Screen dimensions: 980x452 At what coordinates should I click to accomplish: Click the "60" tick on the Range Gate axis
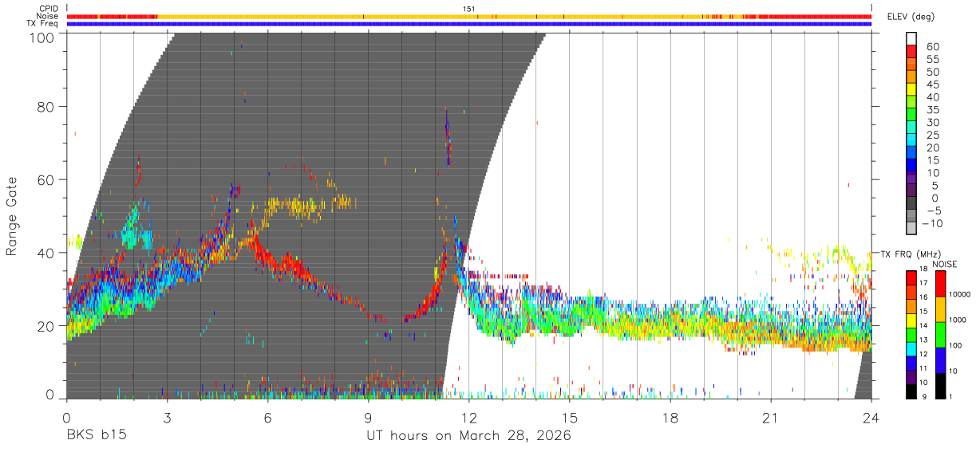click(45, 179)
